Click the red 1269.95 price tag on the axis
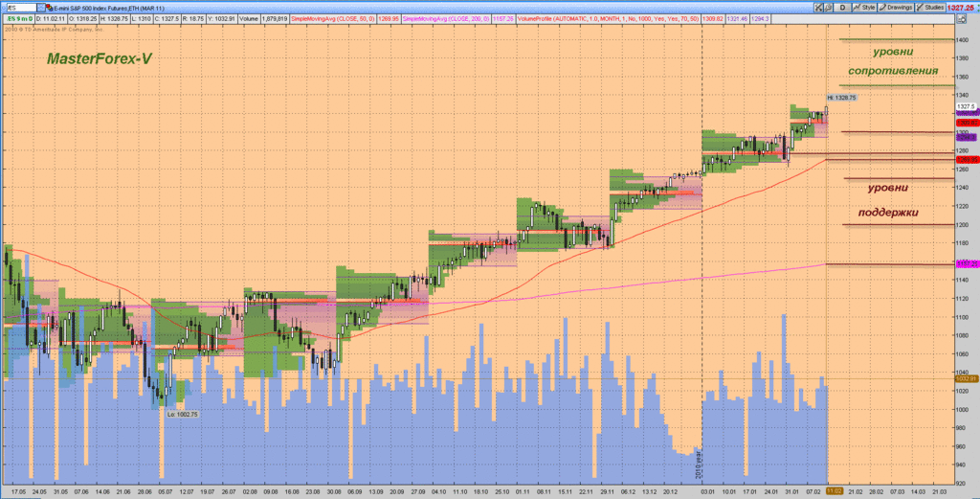The width and height of the screenshot is (980, 499). (967, 160)
